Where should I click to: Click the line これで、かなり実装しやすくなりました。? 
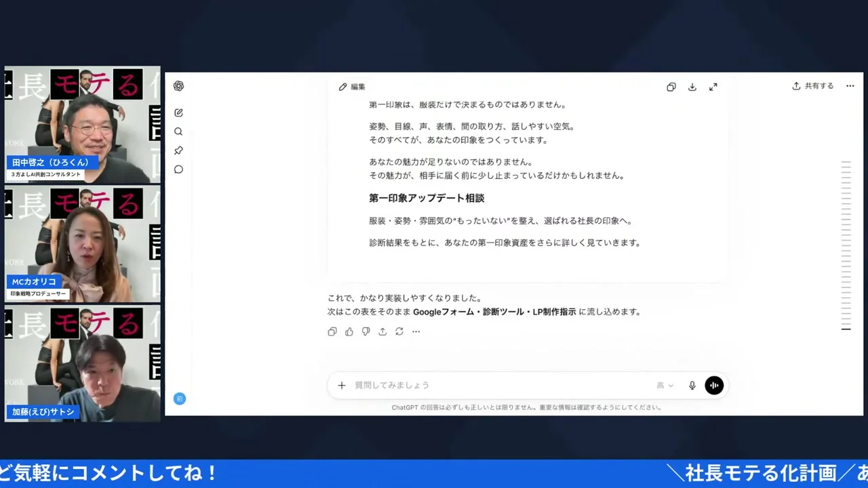[x=404, y=298]
